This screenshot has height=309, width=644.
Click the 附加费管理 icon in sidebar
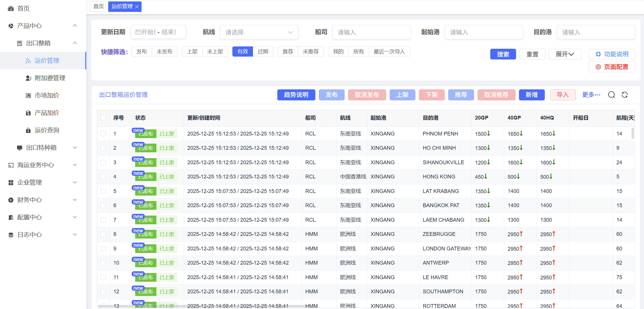(28, 78)
